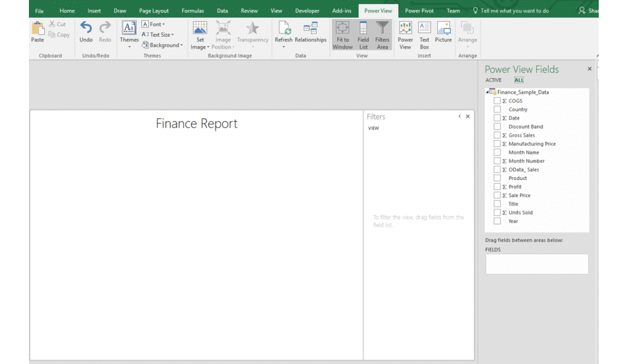The width and height of the screenshot is (627, 364).
Task: Open the Text Size dropdown
Action: point(158,34)
